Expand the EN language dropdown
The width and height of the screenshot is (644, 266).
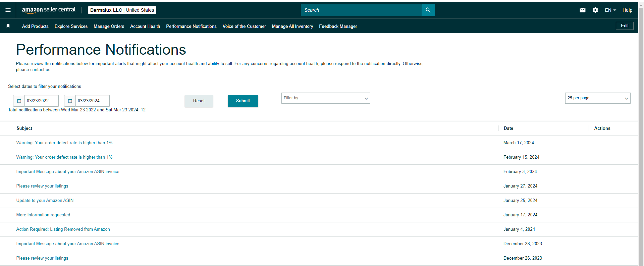tap(610, 10)
